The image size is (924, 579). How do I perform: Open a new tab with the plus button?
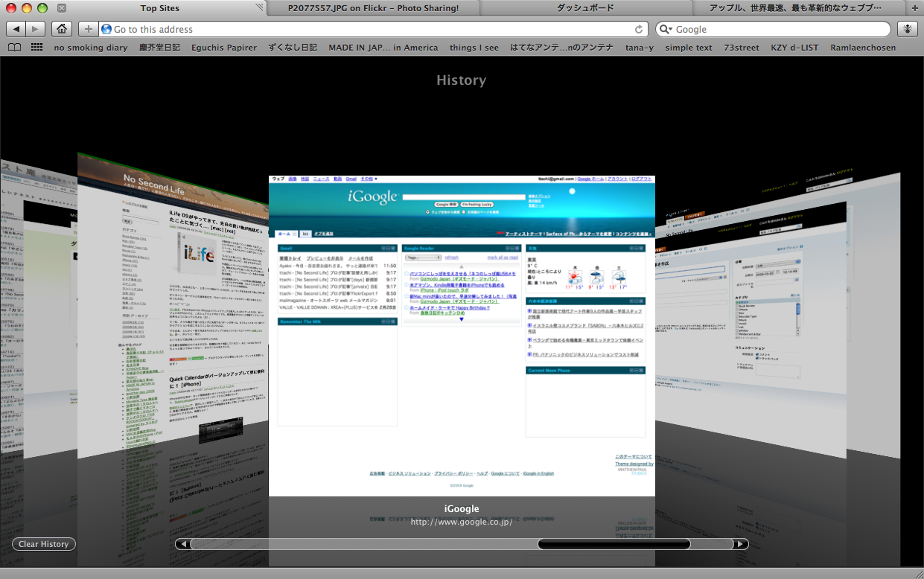[x=914, y=8]
